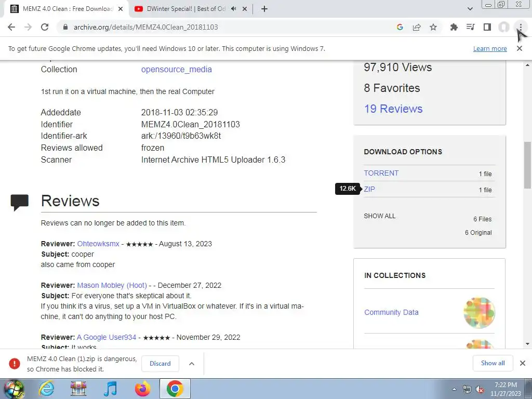Viewport: 532px width, 399px height.
Task: Discard the blocked MEMZ zip download
Action: [x=160, y=363]
